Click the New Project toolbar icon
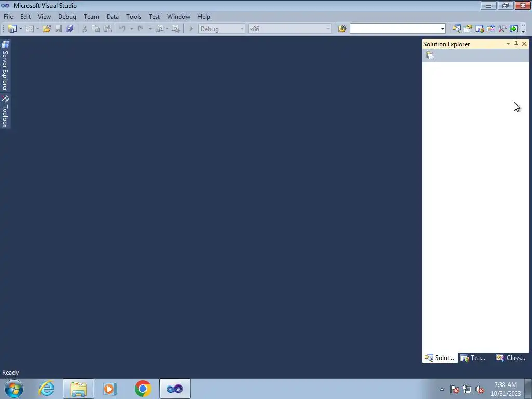Viewport: 532px width, 399px height. (12, 29)
